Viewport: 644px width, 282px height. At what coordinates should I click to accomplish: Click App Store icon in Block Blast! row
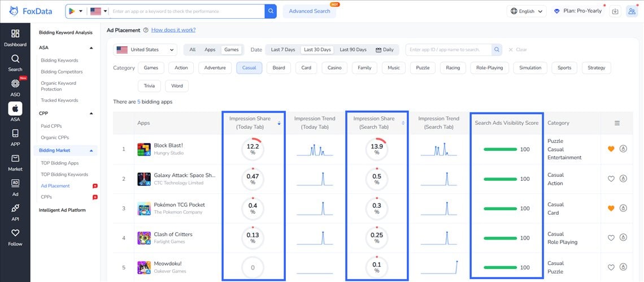click(623, 149)
